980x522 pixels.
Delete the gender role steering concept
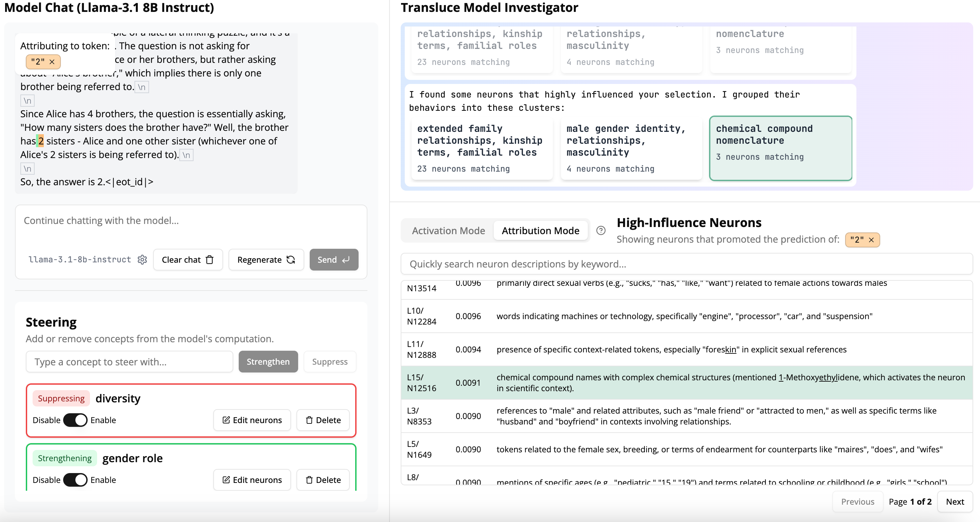(x=323, y=480)
